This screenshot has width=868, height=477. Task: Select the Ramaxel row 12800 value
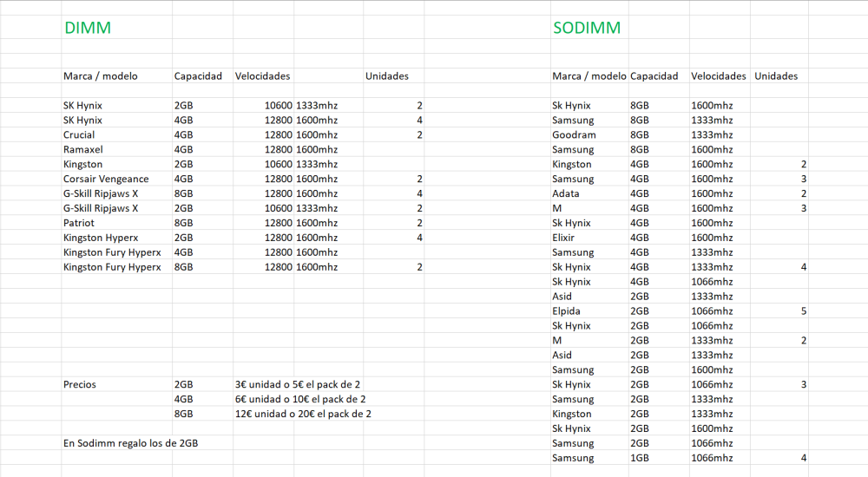[x=278, y=149]
